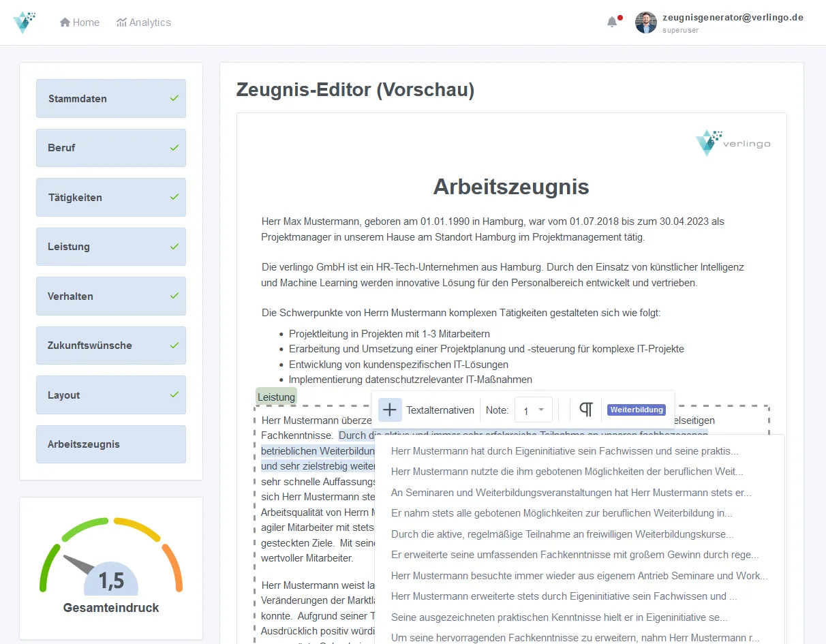
Task: Click the blue Weiterbildung badge button
Action: click(x=636, y=410)
